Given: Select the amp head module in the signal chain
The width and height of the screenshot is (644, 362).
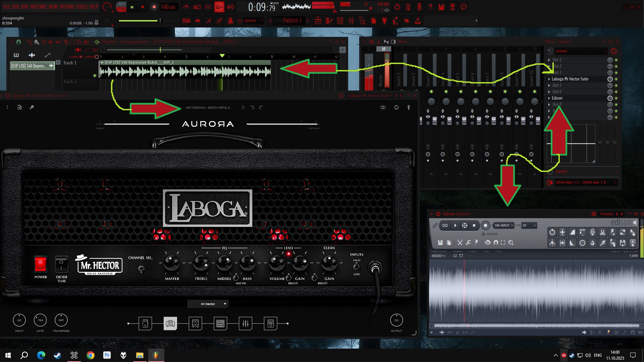Looking at the screenshot, I should pos(170,323).
